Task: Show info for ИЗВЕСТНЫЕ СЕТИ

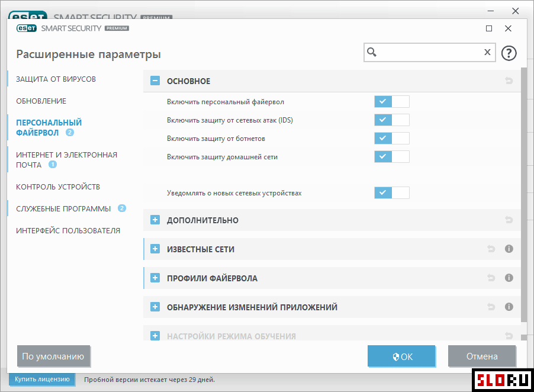Action: pos(509,249)
